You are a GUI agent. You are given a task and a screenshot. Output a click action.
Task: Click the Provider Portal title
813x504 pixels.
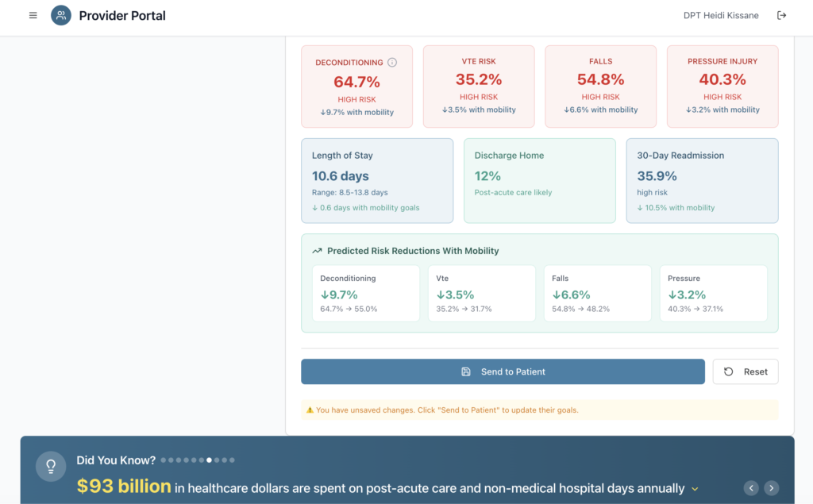click(122, 15)
